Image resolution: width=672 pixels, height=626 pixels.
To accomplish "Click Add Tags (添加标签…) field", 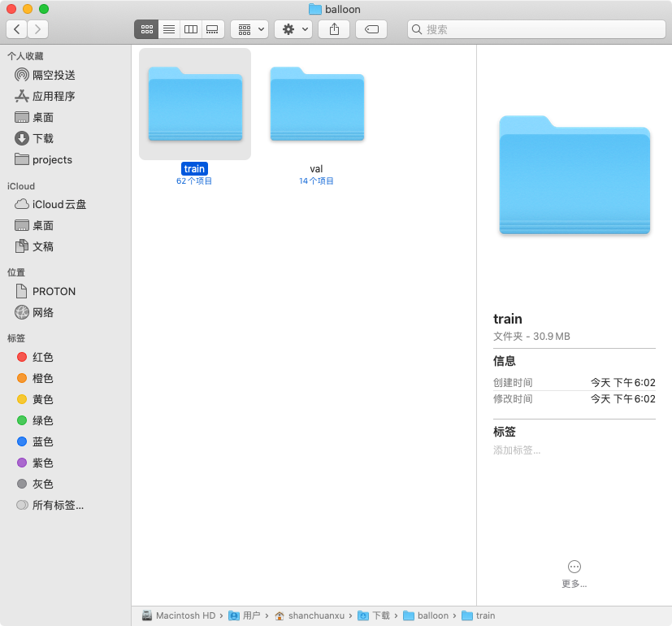I will [517, 450].
